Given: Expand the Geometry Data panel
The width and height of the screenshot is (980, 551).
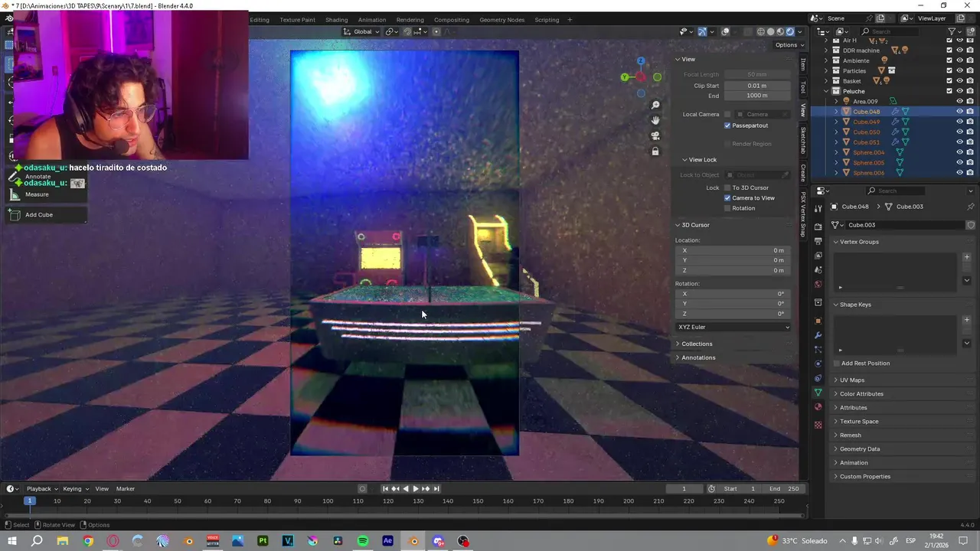Looking at the screenshot, I should 860,449.
